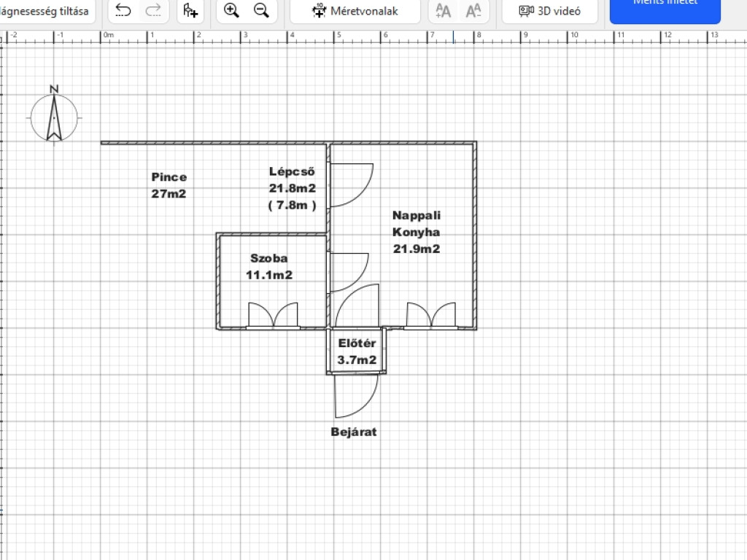Toggle the Méretvonalak dimension lines button
This screenshot has width=747, height=560.
point(355,11)
